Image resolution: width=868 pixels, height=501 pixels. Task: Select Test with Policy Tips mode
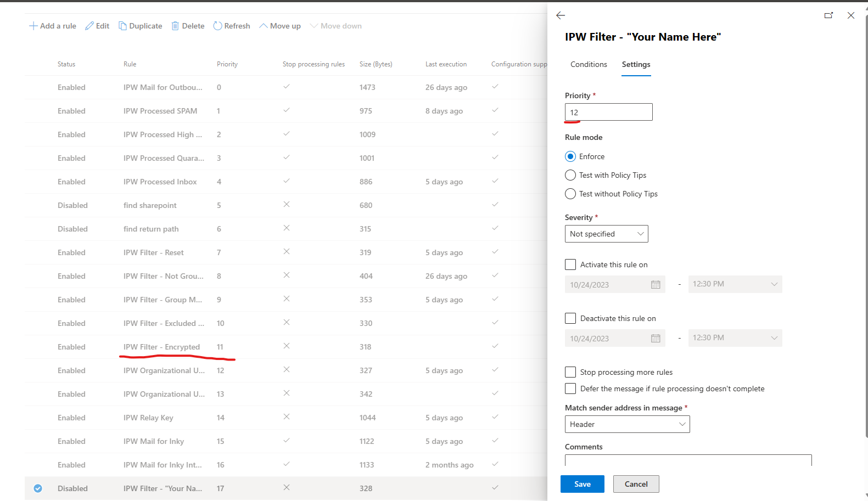570,175
